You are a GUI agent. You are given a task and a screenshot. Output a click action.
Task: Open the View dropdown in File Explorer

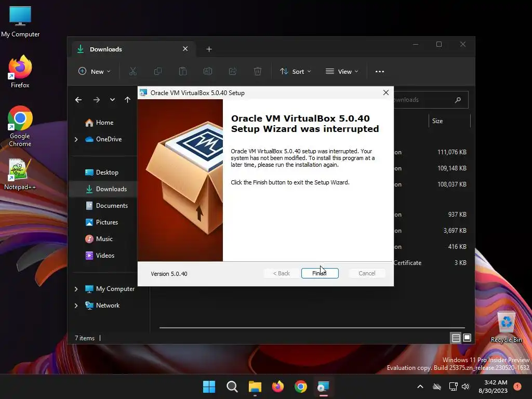coord(342,72)
